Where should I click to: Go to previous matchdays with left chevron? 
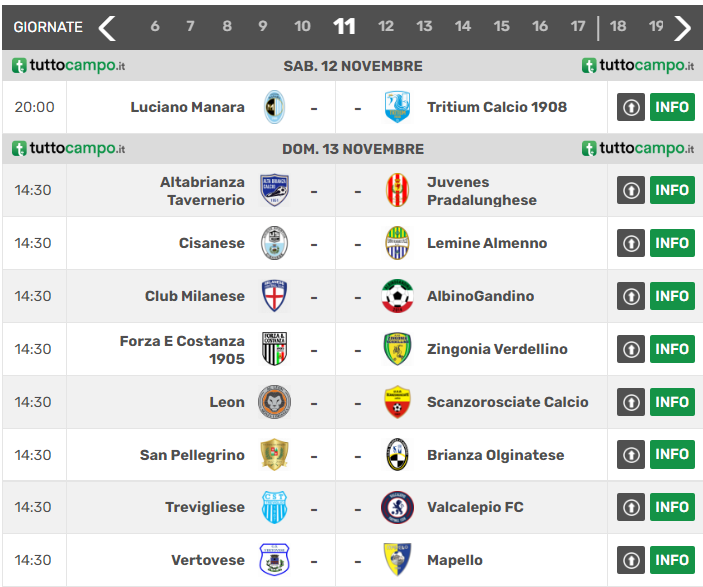[x=107, y=27]
